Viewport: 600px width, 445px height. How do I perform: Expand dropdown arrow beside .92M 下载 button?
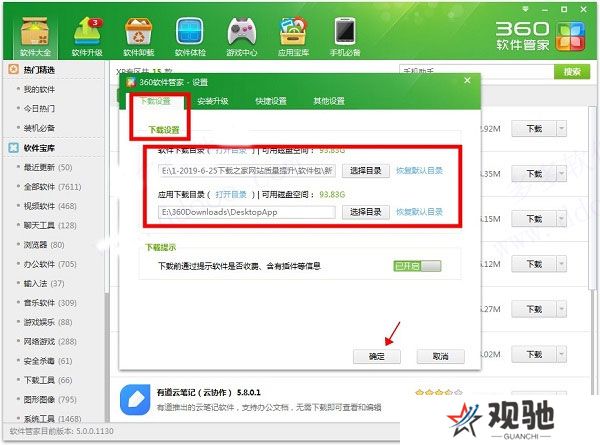point(562,129)
